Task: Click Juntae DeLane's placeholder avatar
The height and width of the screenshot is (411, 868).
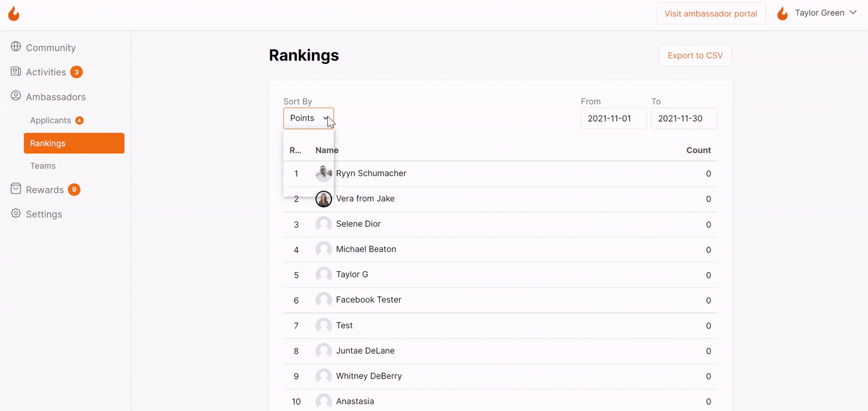Action: click(x=323, y=350)
